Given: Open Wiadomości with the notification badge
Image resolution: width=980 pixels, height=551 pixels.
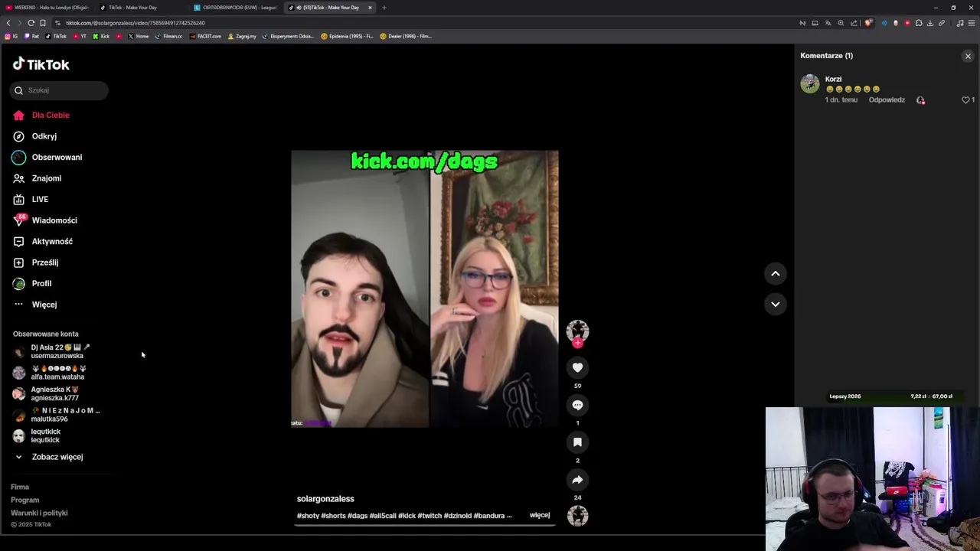Looking at the screenshot, I should pyautogui.click(x=45, y=220).
